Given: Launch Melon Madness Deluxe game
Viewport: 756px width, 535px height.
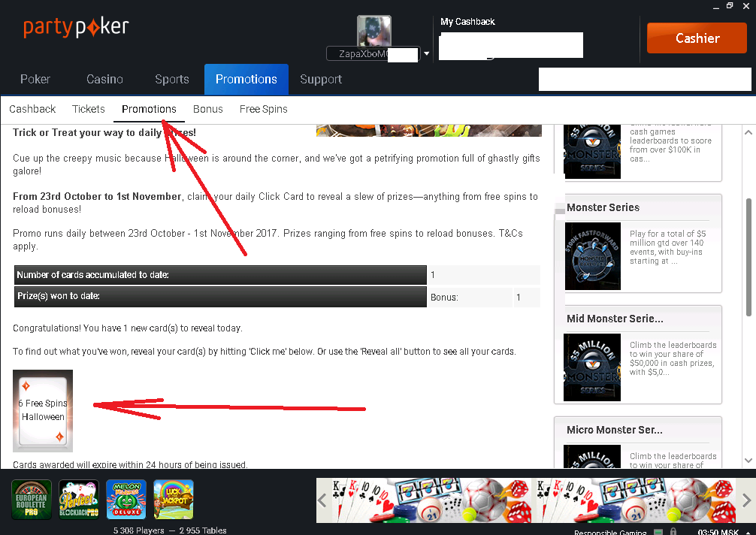Looking at the screenshot, I should 125,500.
